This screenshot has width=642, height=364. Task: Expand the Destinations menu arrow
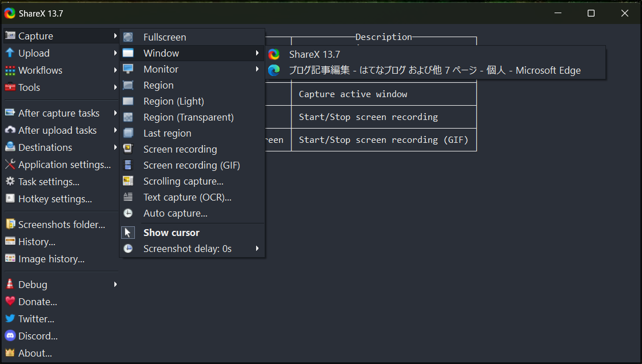115,147
